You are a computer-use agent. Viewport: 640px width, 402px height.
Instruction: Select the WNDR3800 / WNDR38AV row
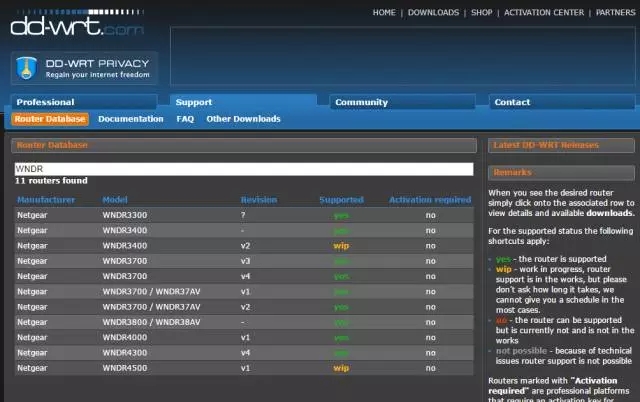[244, 322]
